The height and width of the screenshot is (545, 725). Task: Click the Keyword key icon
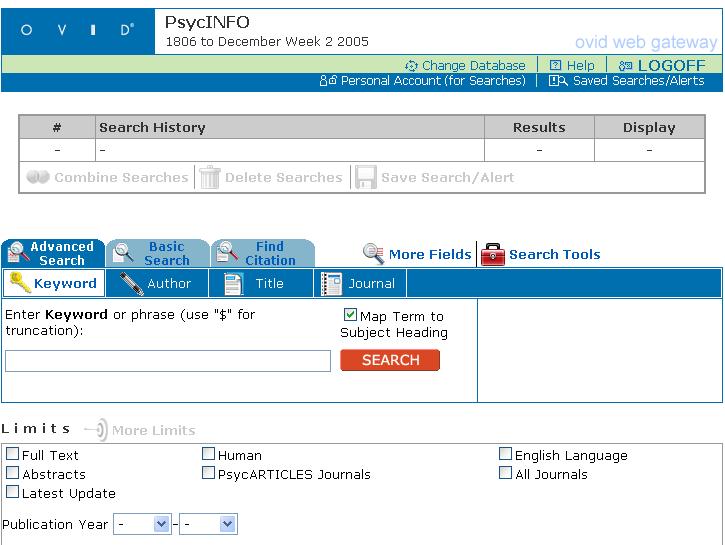(20, 282)
